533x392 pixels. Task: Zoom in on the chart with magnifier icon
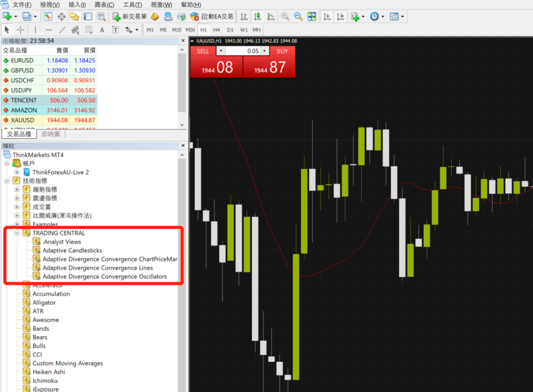[285, 16]
